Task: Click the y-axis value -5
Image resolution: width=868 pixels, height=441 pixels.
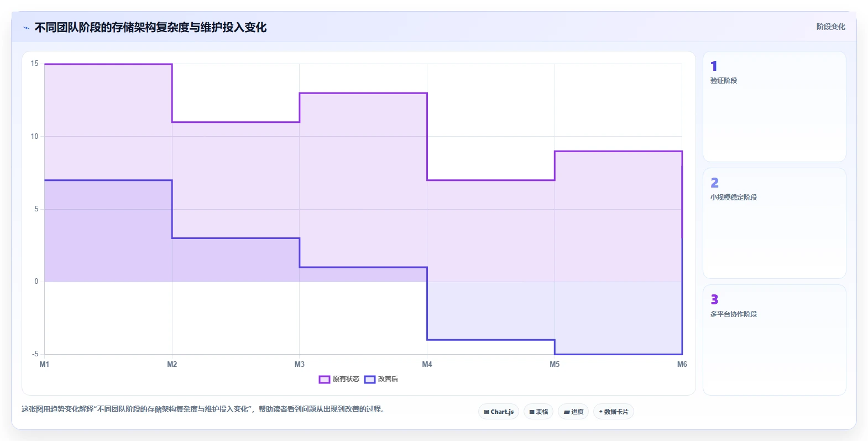Action: pos(35,354)
